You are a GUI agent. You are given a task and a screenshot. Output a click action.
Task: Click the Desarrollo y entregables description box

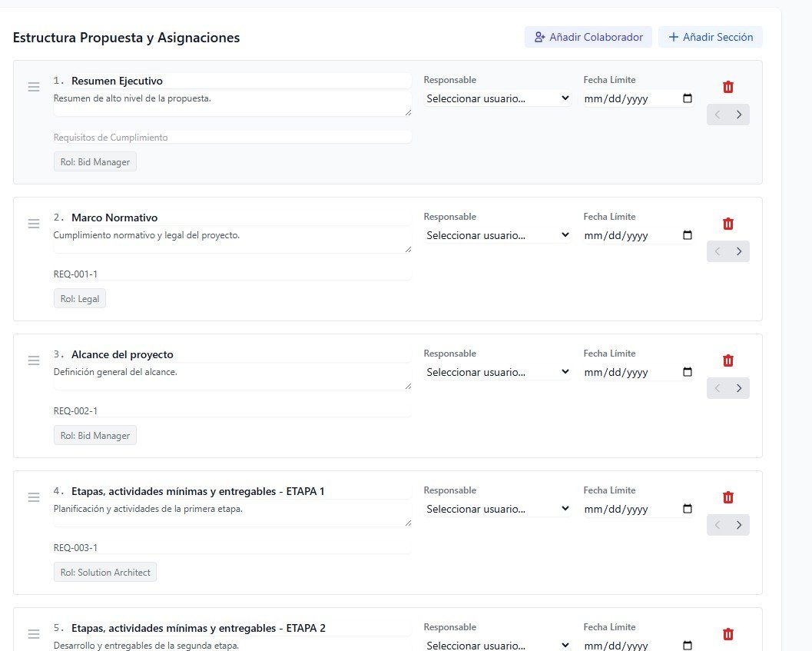(x=233, y=646)
